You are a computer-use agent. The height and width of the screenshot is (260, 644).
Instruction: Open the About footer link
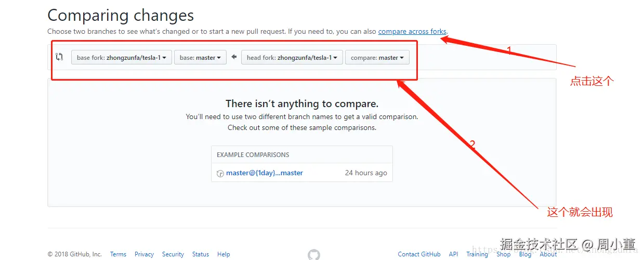coord(548,254)
